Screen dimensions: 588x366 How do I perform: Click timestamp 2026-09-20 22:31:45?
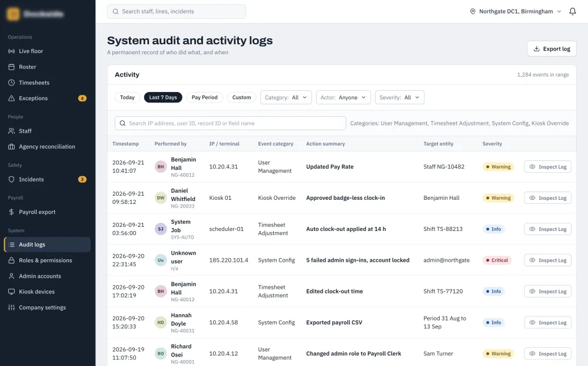click(x=128, y=260)
